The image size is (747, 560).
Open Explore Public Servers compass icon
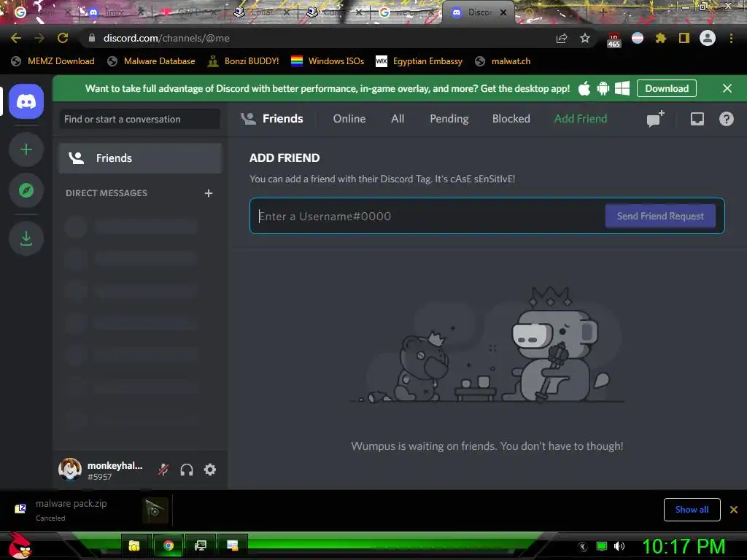coord(26,190)
